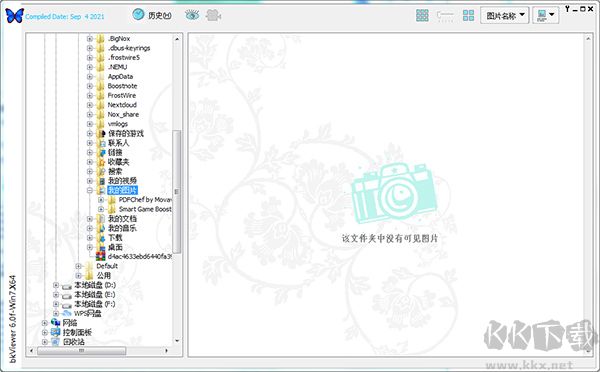The width and height of the screenshot is (600, 372).
Task: Click the 我的音乐 music folder icon
Action: 101,228
